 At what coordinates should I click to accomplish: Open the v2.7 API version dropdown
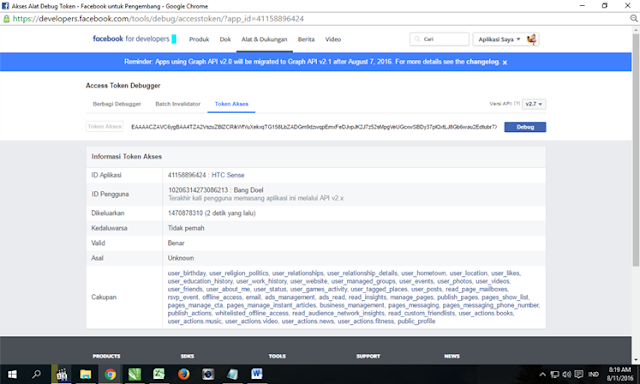[534, 104]
